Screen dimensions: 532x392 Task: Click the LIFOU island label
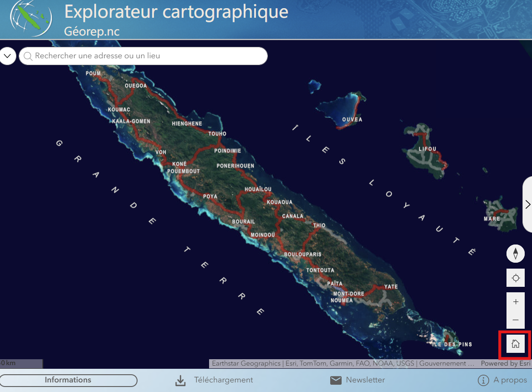click(x=427, y=149)
